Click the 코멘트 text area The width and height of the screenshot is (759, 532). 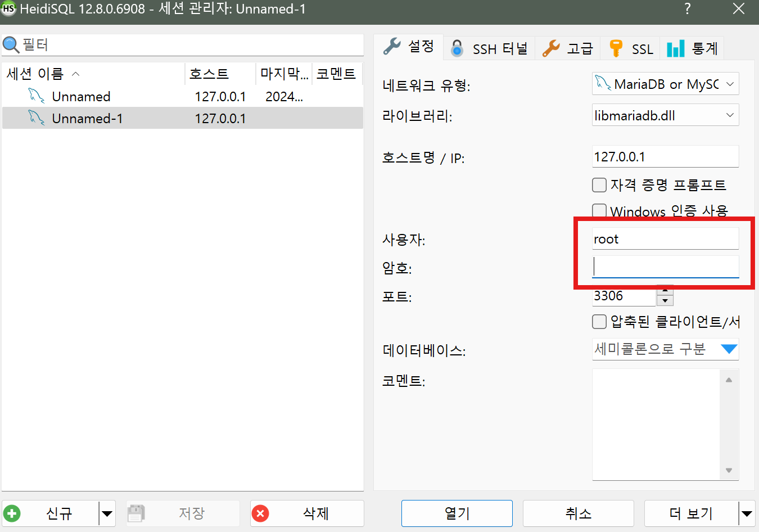pos(656,425)
